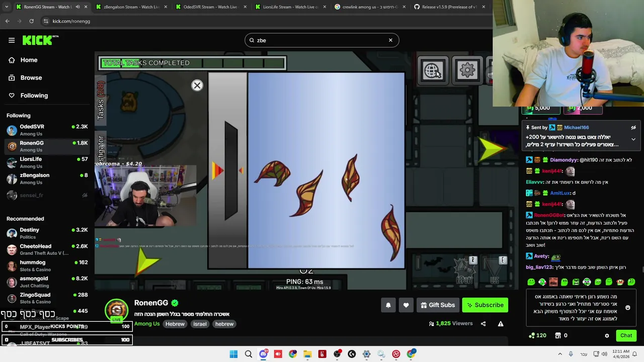Open the Kick hamburger sidebar menu
The height and width of the screenshot is (362, 644).
(x=12, y=40)
